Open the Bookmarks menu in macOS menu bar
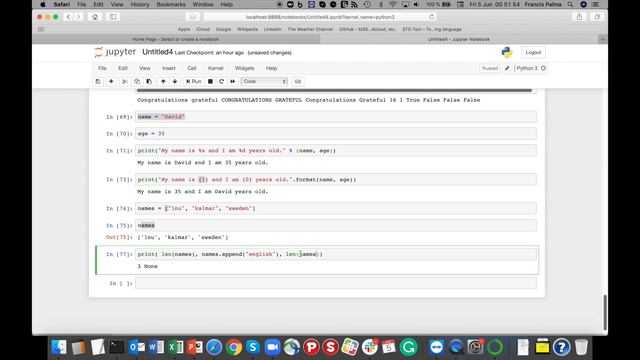The image size is (640, 360). tap(171, 4)
